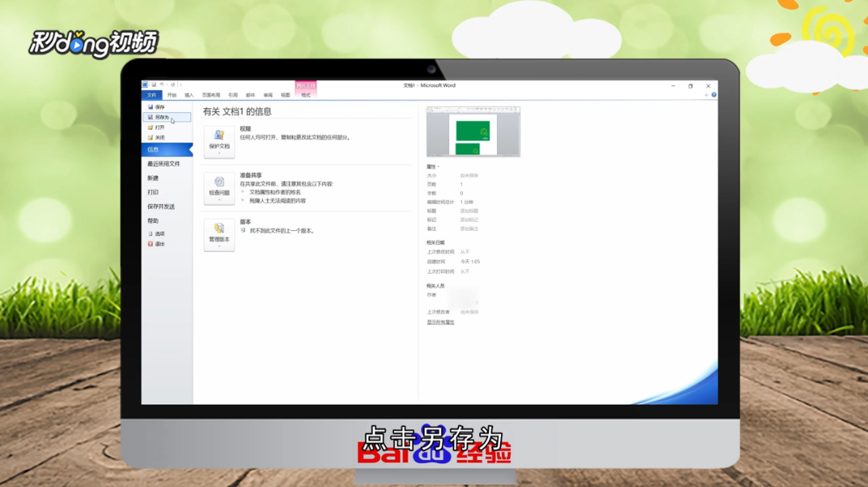Open the 检查问题 button dropdown
Image resolution: width=868 pixels, height=487 pixels.
pos(219,188)
